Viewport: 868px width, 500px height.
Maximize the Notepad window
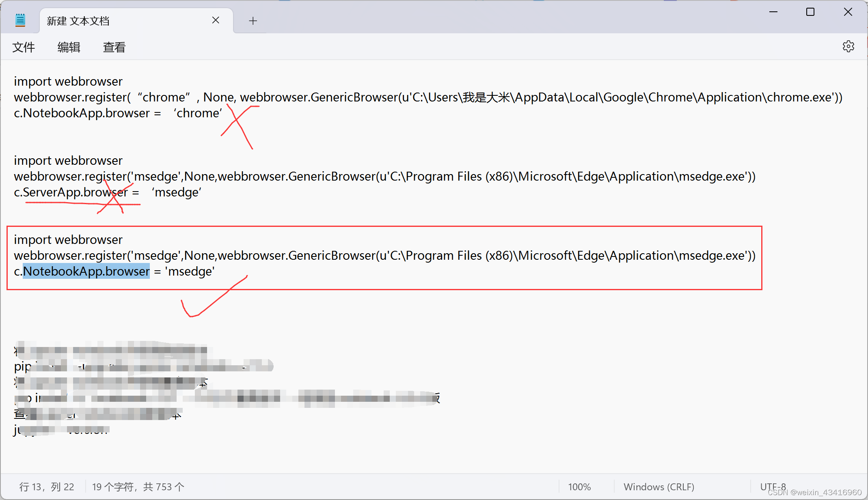pyautogui.click(x=810, y=12)
